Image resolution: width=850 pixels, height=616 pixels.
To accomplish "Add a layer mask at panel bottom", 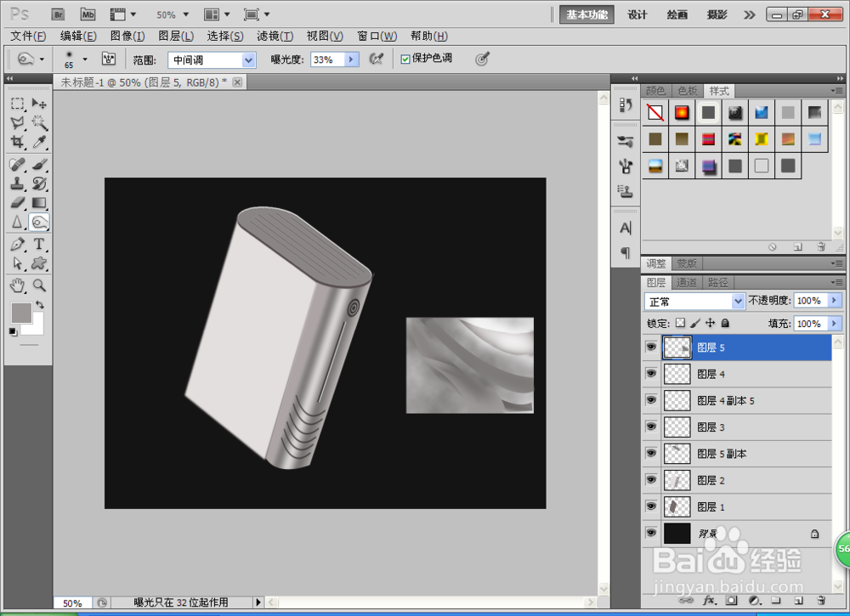I will point(732,600).
